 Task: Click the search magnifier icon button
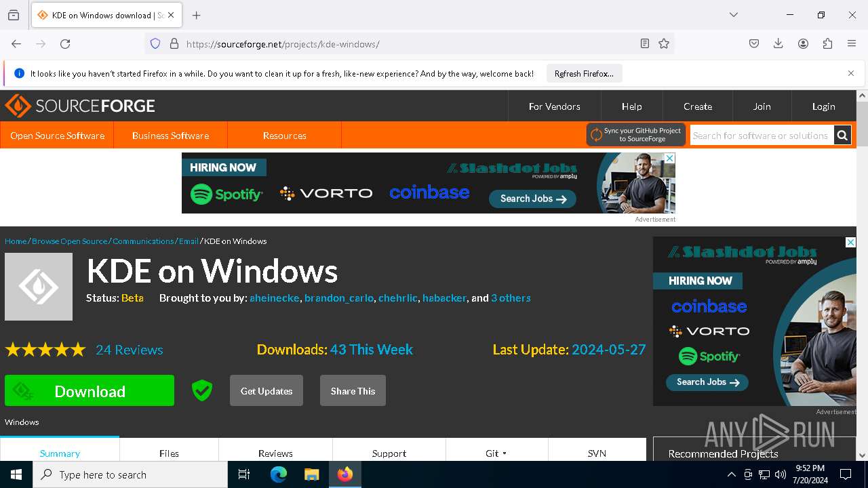(x=842, y=136)
